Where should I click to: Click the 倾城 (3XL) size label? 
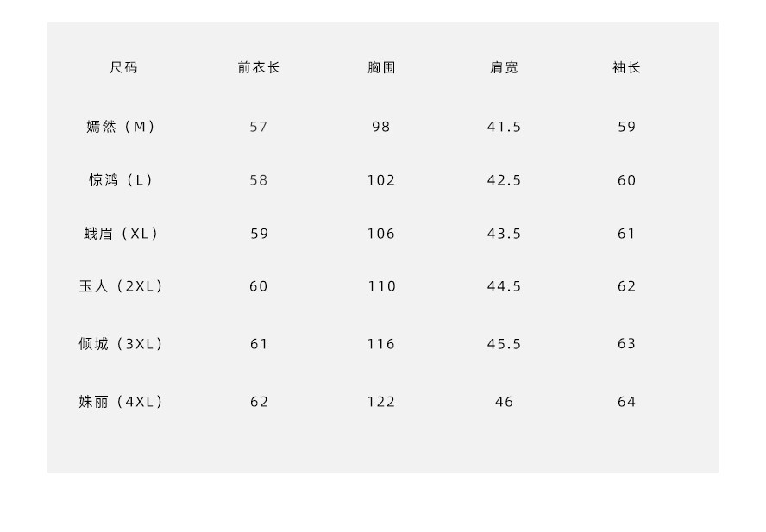122,344
